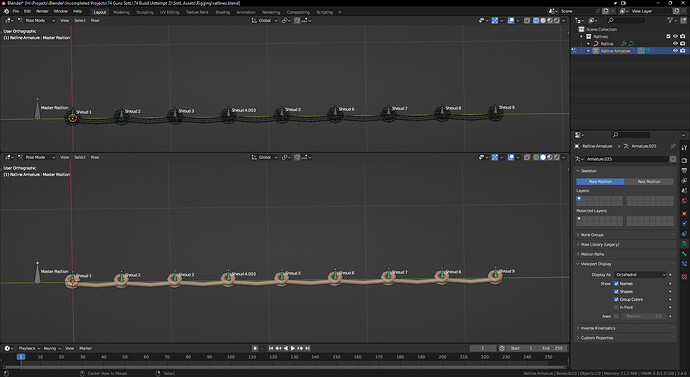Viewport: 690px width, 377px height.
Task: Switch to the Shading workspace tab
Action: (223, 12)
